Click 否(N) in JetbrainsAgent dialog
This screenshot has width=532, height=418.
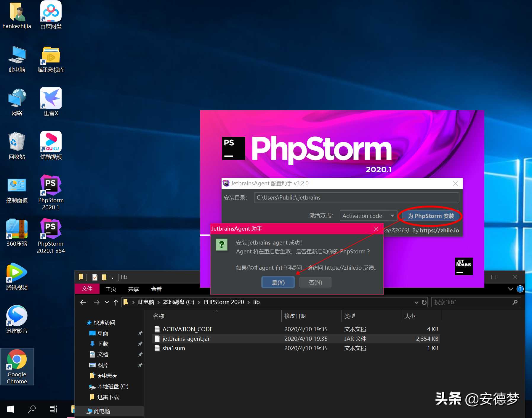coord(315,282)
